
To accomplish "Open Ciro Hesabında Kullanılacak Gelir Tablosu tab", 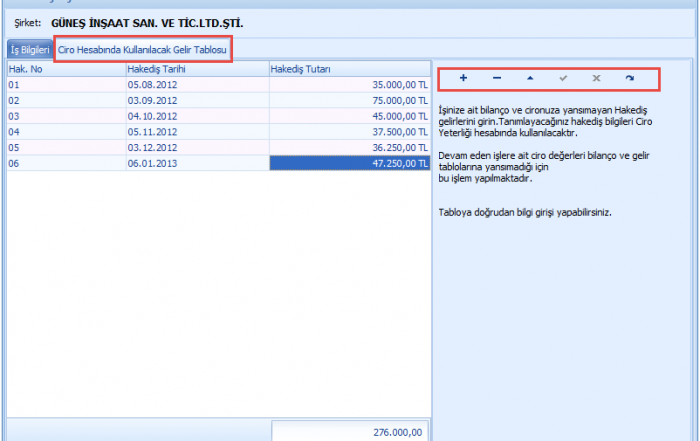I will pyautogui.click(x=142, y=49).
